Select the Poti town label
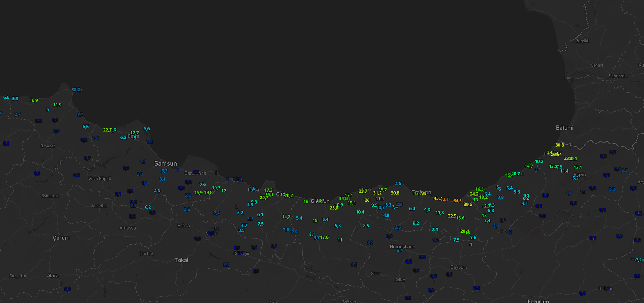The image size is (644, 303). pos(568,78)
